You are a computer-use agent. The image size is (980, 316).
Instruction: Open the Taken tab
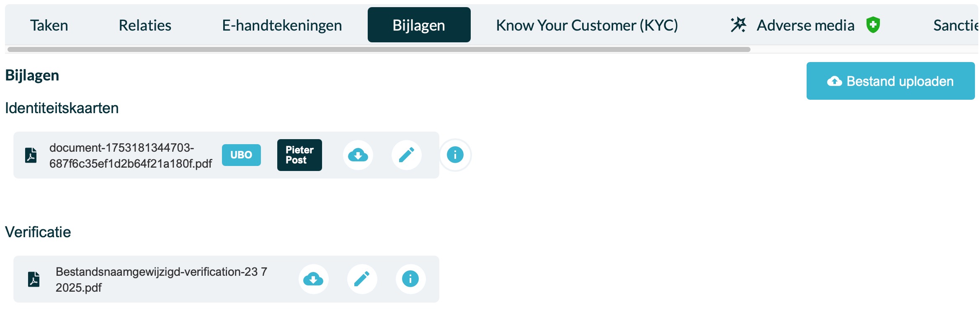(x=49, y=25)
